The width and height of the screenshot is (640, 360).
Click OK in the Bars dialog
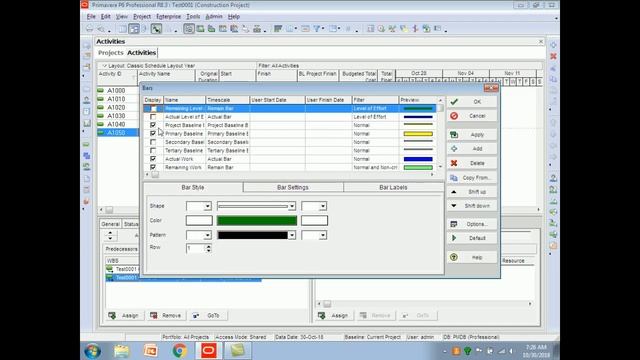tap(472, 102)
